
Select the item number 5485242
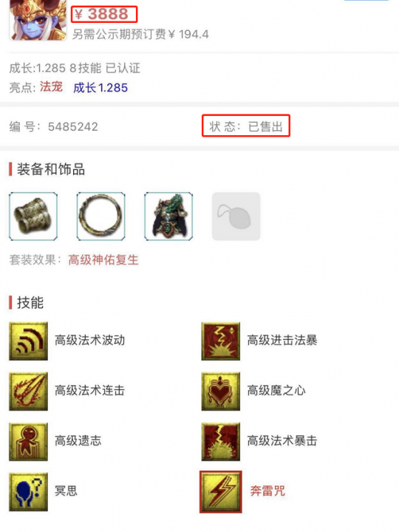coord(73,127)
